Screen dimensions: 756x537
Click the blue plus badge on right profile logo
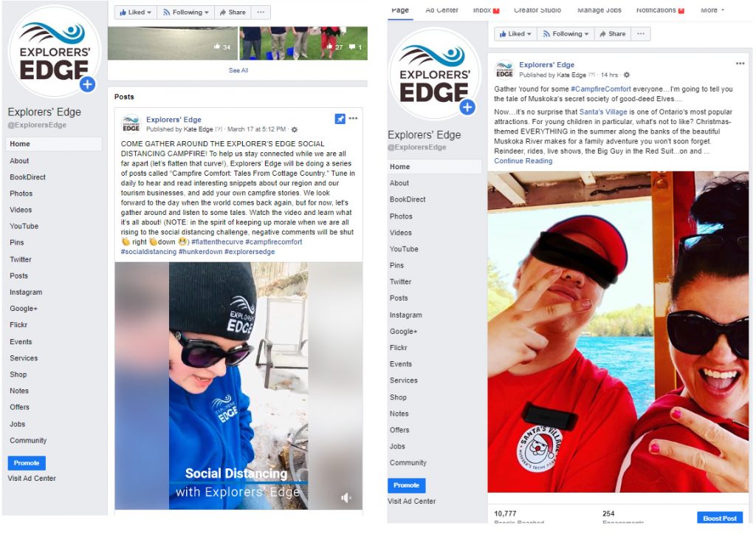tap(467, 107)
